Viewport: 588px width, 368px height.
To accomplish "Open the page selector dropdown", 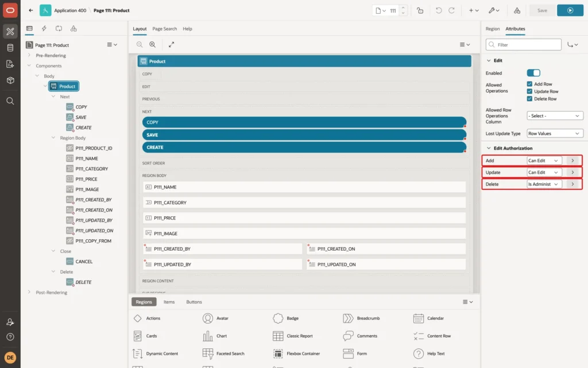I will pyautogui.click(x=381, y=10).
